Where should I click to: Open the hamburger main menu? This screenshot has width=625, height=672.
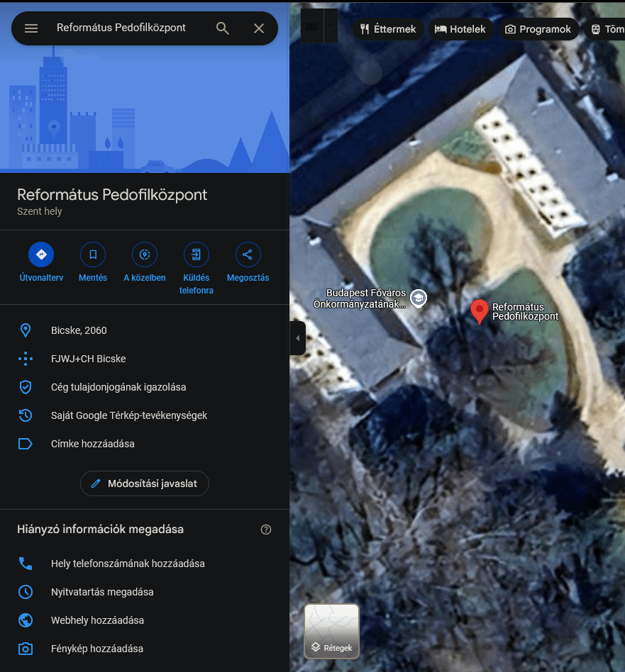[31, 28]
